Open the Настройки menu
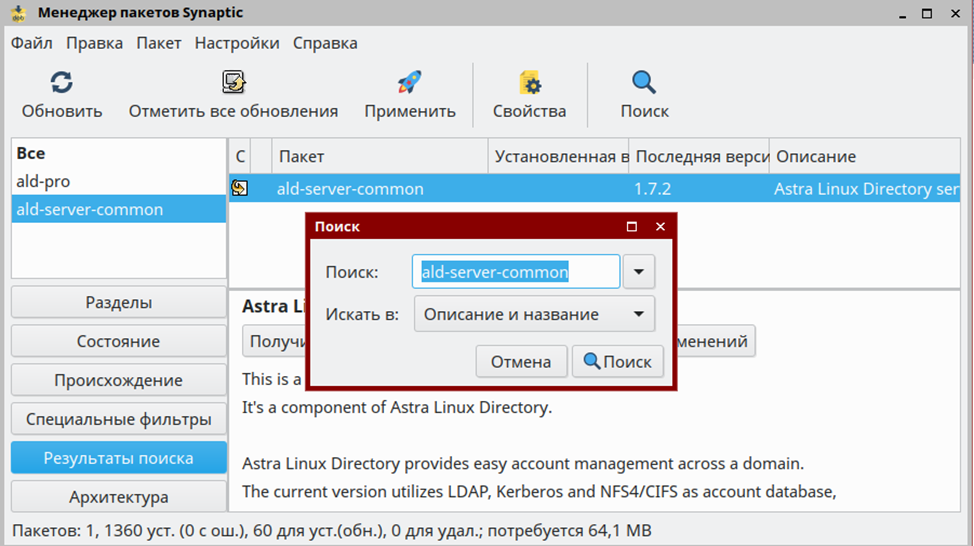The image size is (974, 546). 237,43
